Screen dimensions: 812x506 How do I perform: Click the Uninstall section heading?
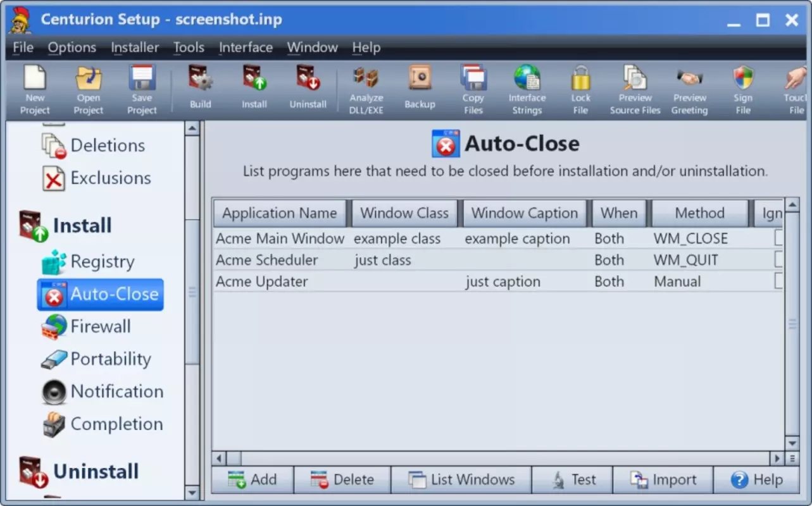tap(78, 472)
